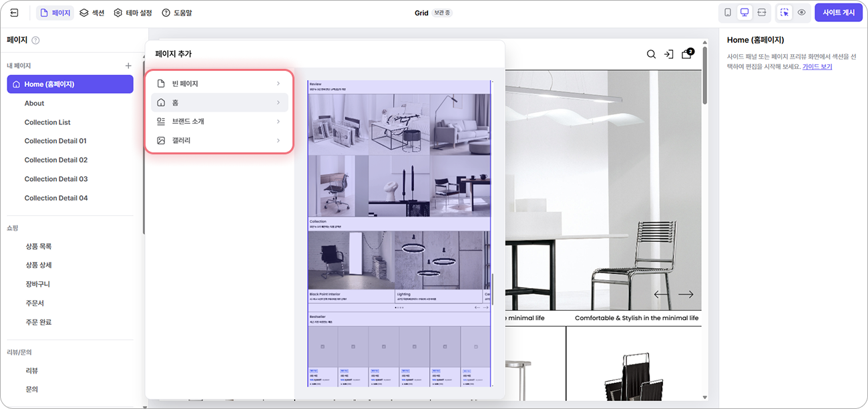Select desktop preview device icon

(x=744, y=13)
